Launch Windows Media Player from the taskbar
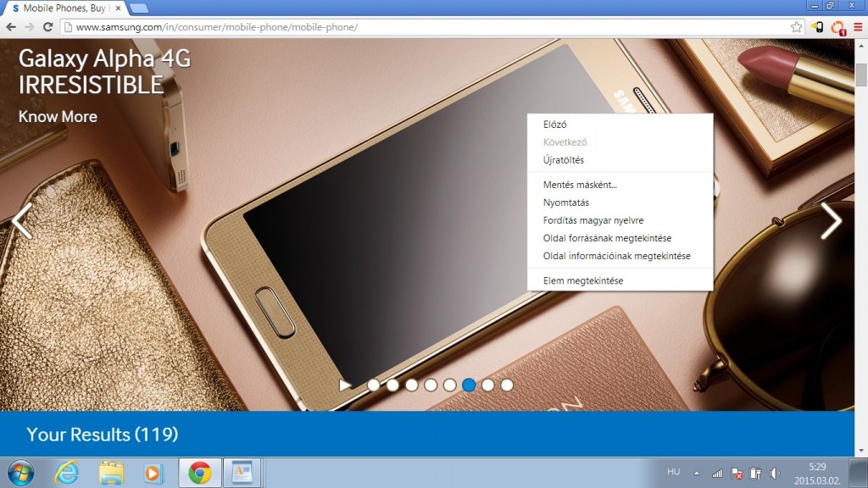Screen dimensions: 868x488 (153, 472)
